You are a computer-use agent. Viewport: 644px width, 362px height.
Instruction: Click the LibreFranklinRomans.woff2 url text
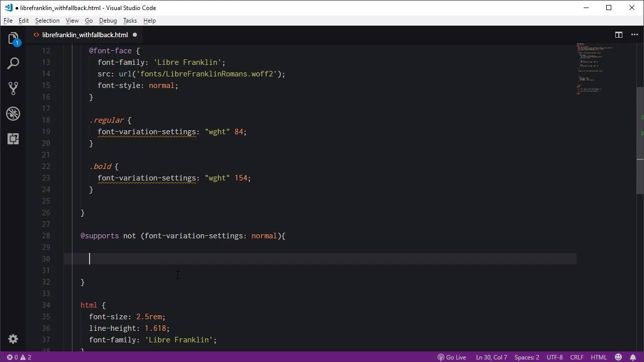pyautogui.click(x=206, y=74)
